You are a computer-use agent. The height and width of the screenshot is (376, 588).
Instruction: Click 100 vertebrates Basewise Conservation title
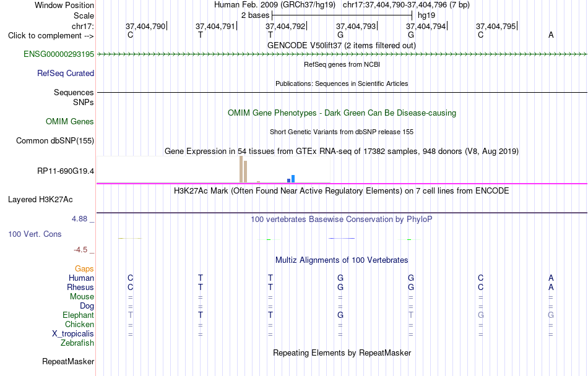(342, 220)
